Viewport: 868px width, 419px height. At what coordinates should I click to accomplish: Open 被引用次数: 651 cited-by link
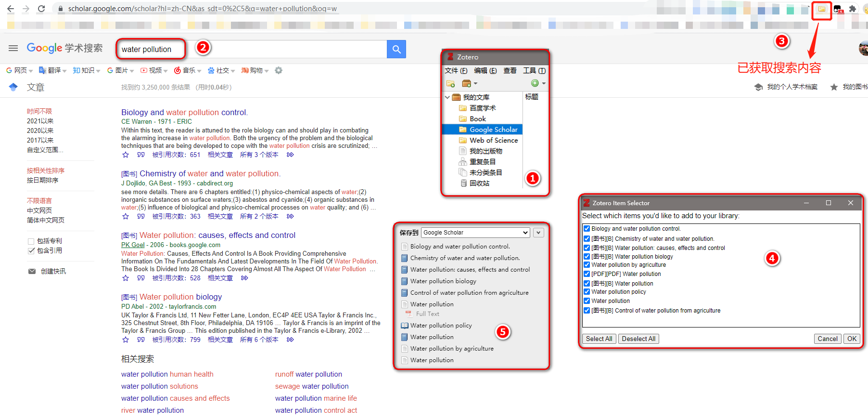[176, 155]
